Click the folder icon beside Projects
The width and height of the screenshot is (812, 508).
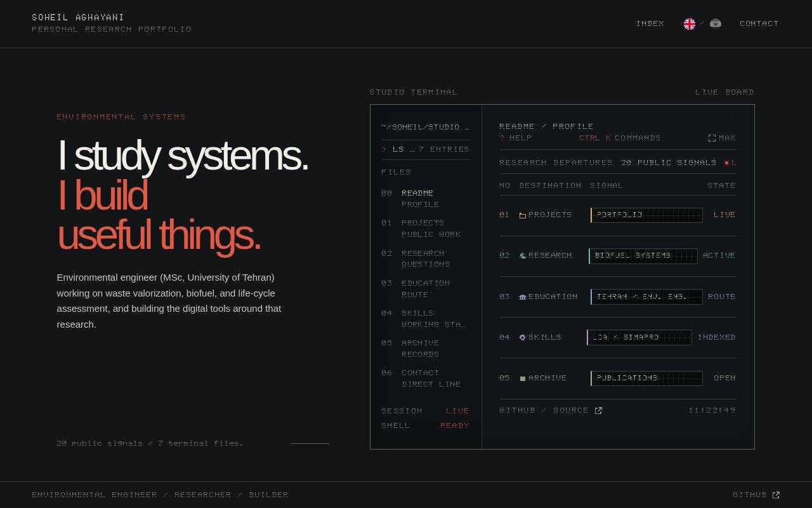coord(523,215)
